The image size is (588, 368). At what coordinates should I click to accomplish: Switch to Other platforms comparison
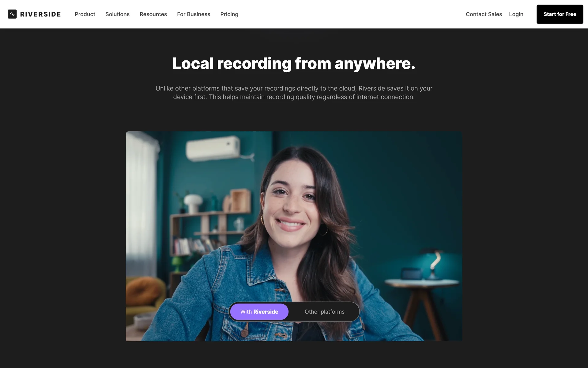(x=324, y=312)
